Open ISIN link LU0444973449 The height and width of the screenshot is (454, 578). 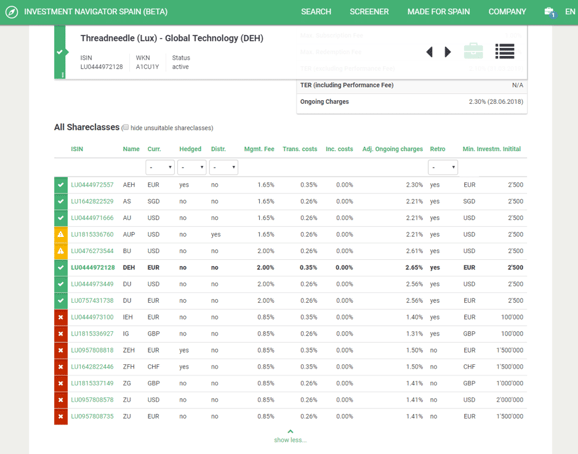(92, 284)
